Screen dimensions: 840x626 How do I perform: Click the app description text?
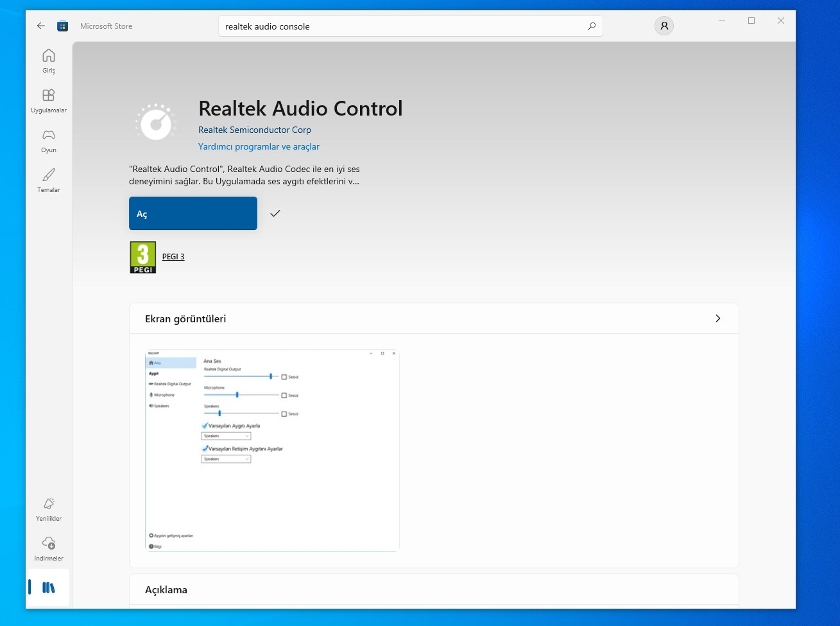(244, 175)
